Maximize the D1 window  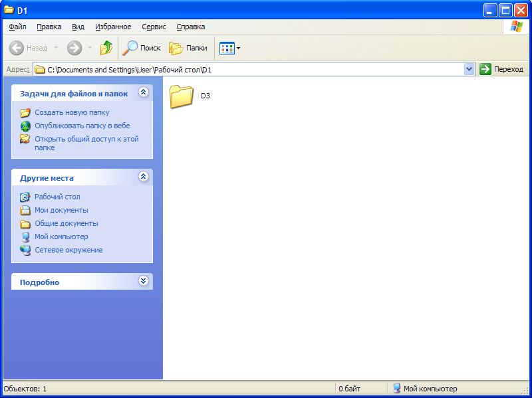[x=505, y=11]
